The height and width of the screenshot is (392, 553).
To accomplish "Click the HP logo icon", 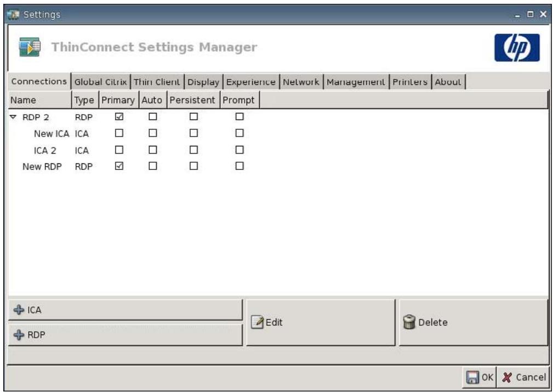I will point(517,48).
